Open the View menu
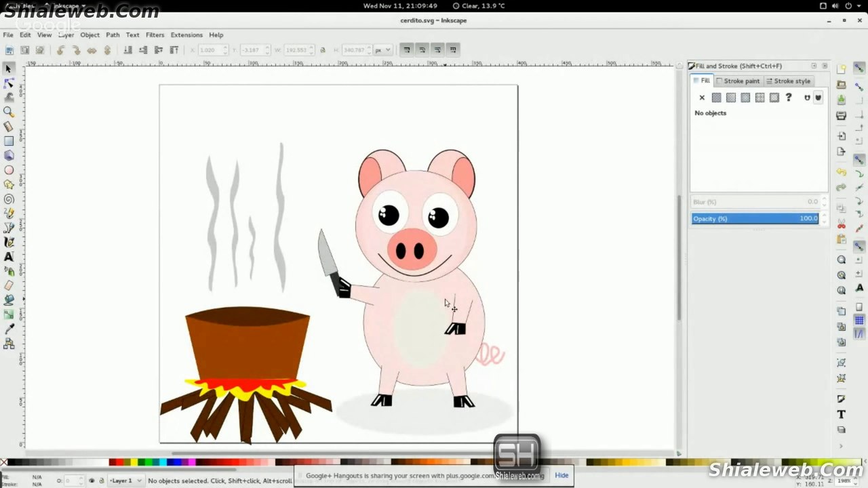The width and height of the screenshot is (868, 488). click(x=44, y=35)
